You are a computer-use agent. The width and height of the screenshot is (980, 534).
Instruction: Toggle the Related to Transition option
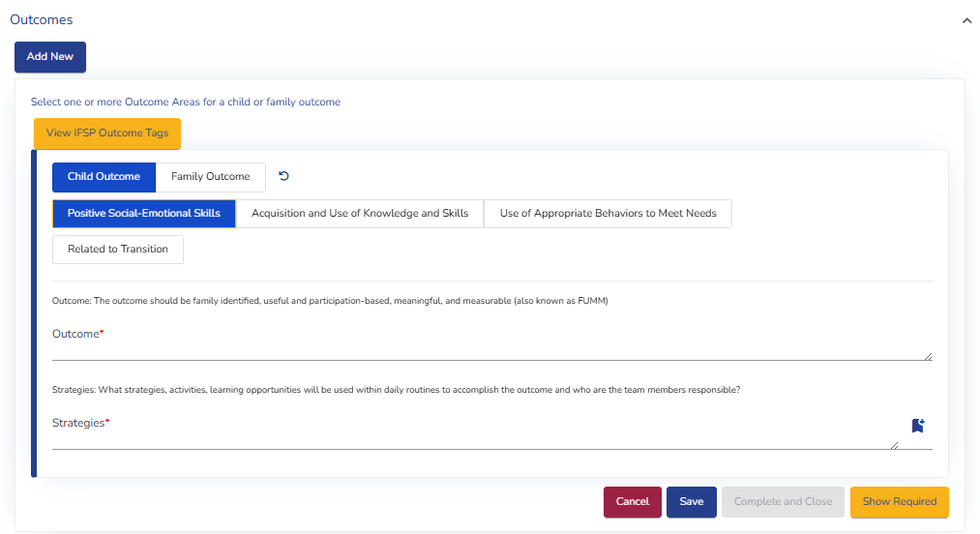pos(118,250)
